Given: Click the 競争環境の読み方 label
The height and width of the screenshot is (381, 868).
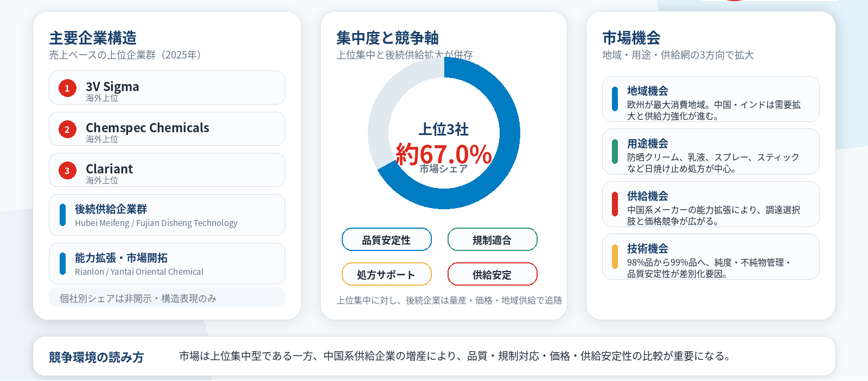Looking at the screenshot, I should tap(97, 357).
